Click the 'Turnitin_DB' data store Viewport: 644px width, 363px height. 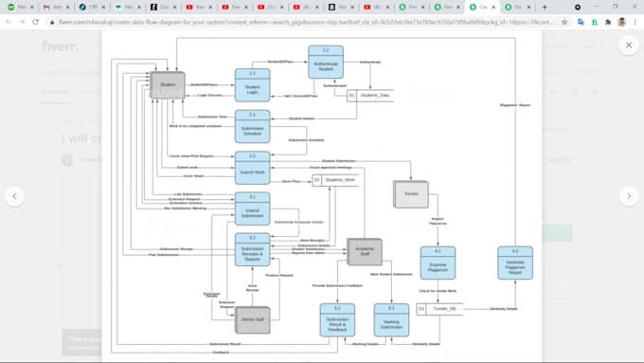pos(439,309)
